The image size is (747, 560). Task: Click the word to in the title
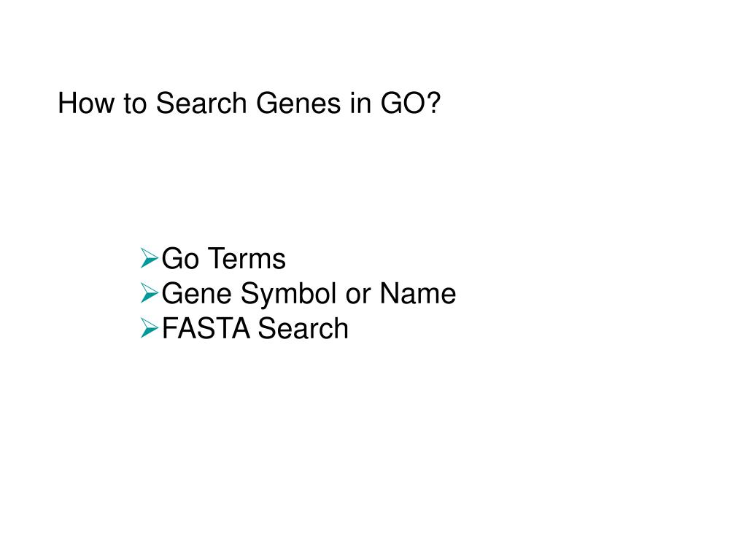click(135, 104)
